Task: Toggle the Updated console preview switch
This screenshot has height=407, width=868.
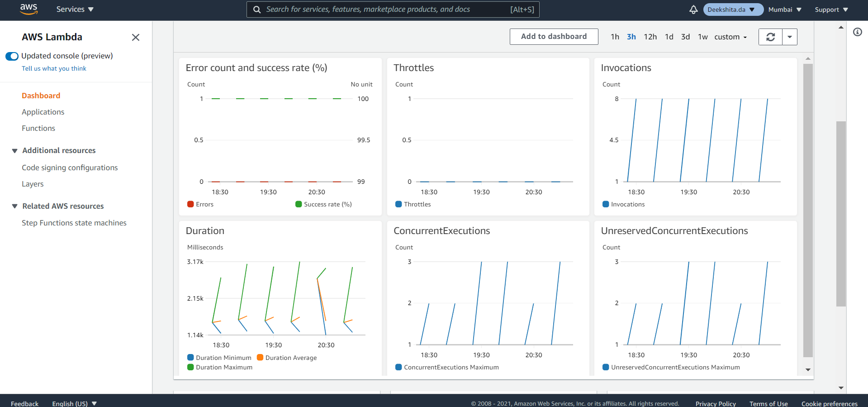Action: (12, 56)
